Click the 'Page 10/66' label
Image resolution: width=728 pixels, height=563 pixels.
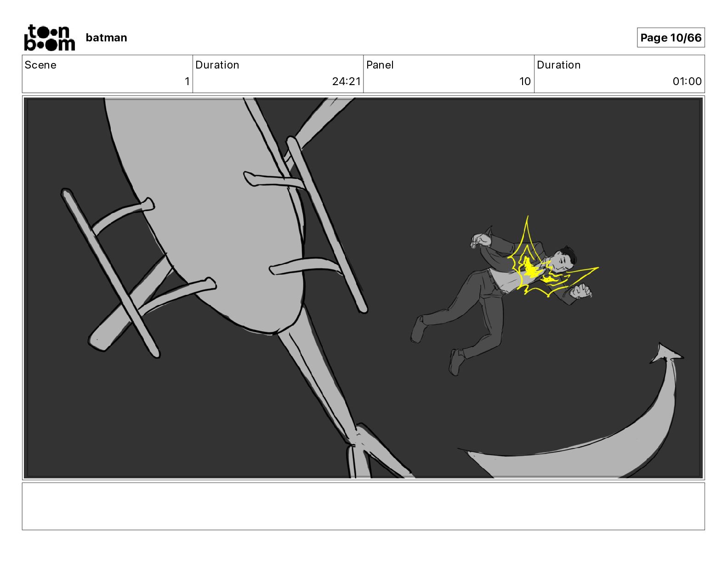[671, 38]
